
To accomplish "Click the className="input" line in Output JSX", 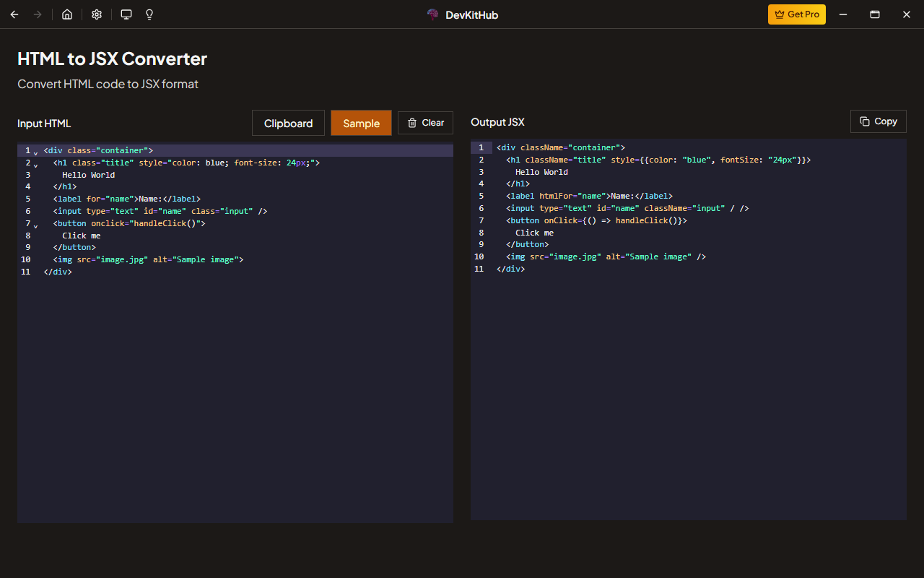I will pos(627,208).
